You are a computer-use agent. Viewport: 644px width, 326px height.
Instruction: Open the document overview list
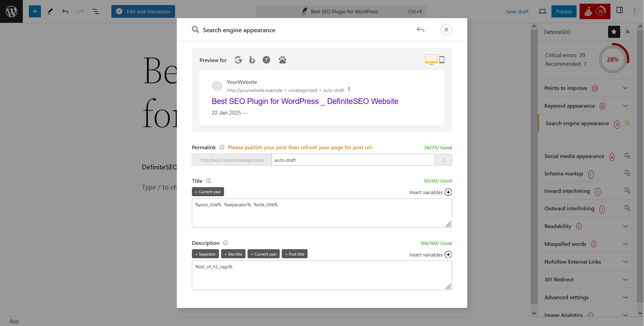[96, 11]
